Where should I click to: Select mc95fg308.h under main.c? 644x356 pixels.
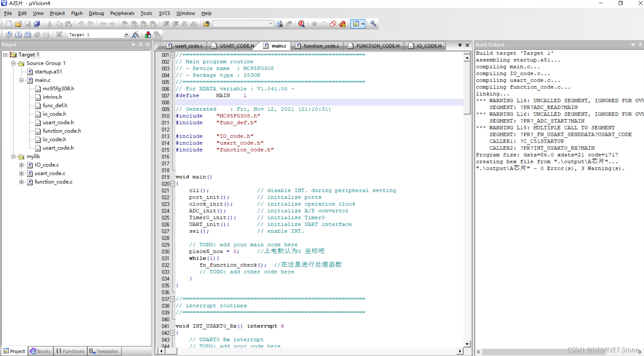click(58, 88)
